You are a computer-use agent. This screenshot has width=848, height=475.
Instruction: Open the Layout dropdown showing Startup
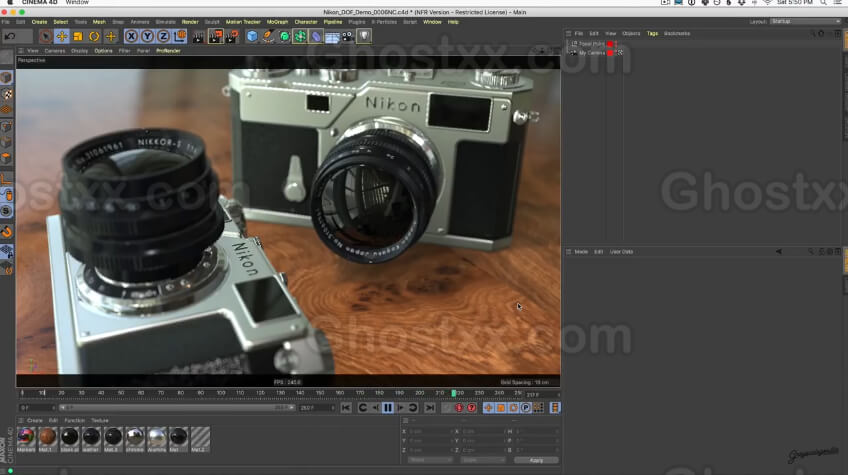click(x=805, y=22)
